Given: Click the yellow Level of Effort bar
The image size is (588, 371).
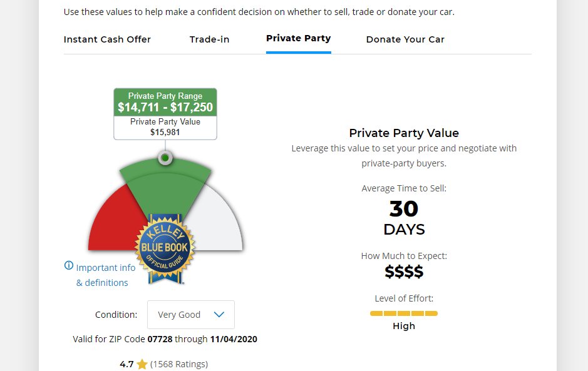Looking at the screenshot, I should [x=404, y=313].
